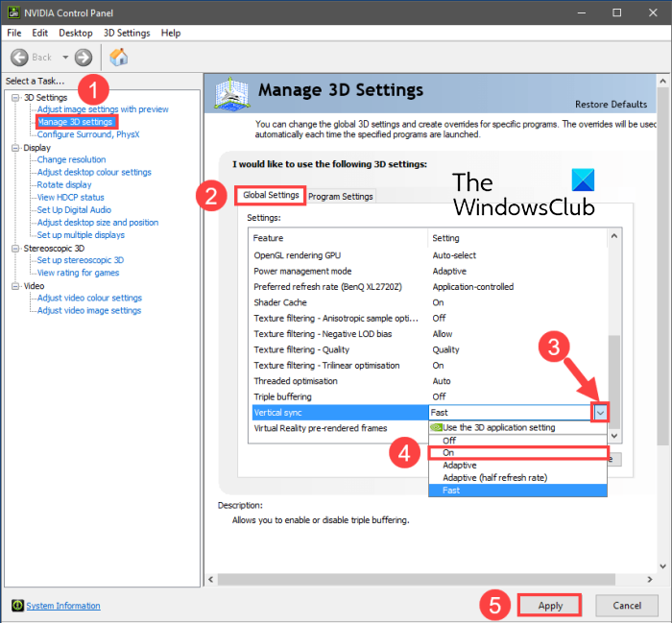Choose Adaptive (half refresh rate) option
The height and width of the screenshot is (623, 672).
517,478
